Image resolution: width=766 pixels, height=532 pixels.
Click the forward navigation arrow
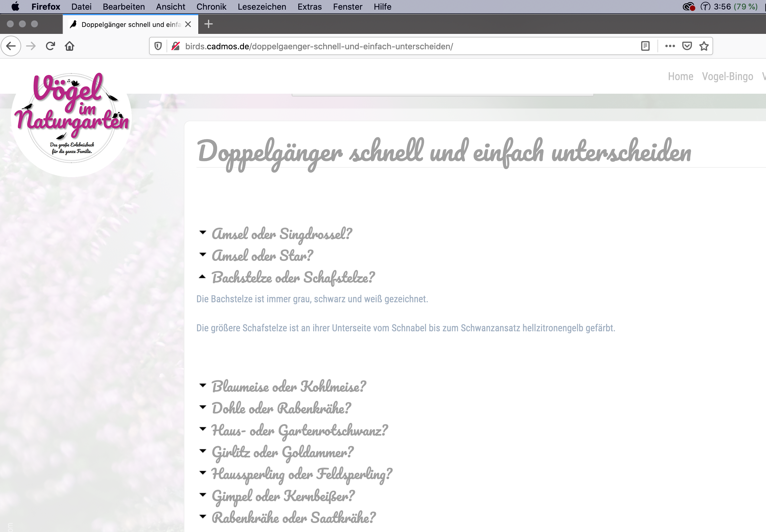click(x=31, y=46)
